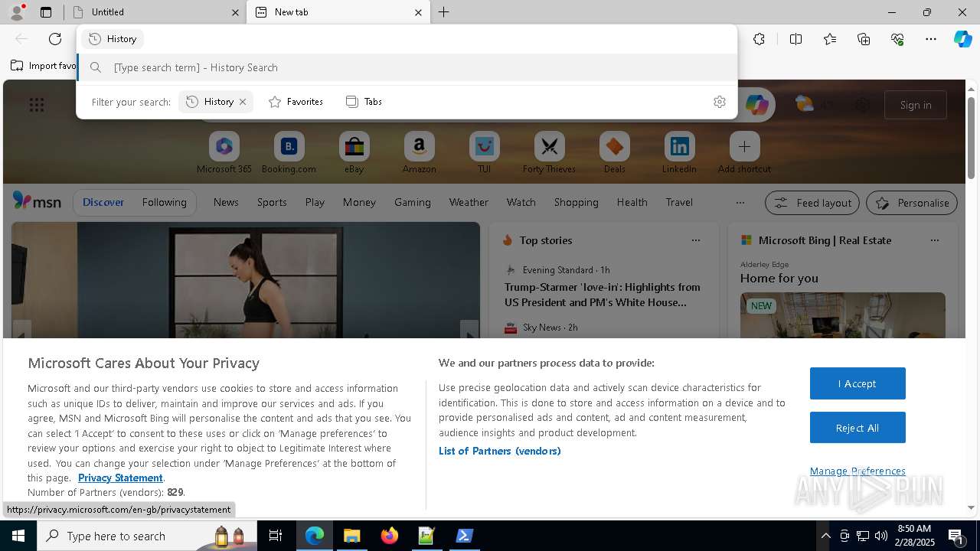This screenshot has width=980, height=551.
Task: Open the Weather menu item
Action: point(469,202)
